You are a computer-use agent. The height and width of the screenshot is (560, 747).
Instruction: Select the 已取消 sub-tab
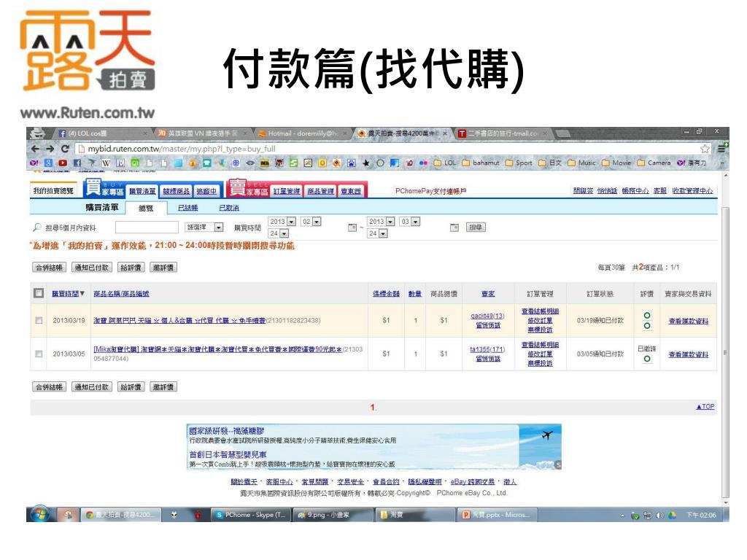(228, 208)
